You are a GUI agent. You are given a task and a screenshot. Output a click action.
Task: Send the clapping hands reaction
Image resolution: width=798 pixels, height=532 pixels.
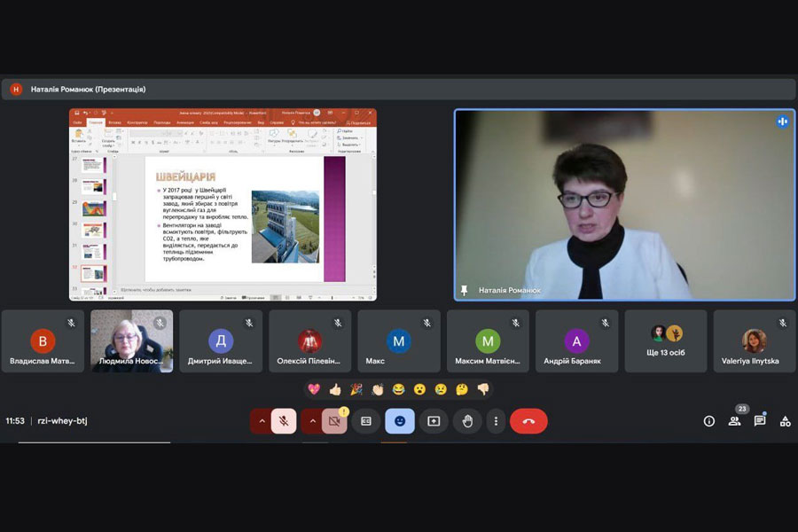(x=377, y=389)
